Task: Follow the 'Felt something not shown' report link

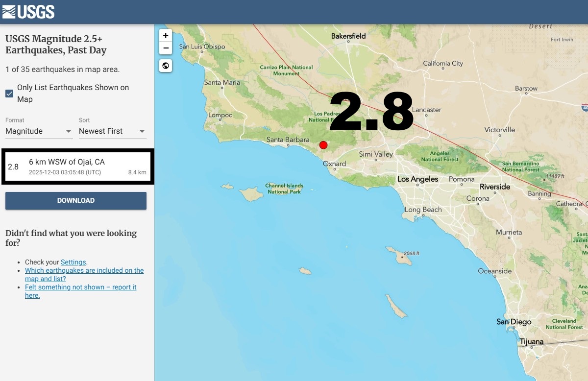Action: 80,287
